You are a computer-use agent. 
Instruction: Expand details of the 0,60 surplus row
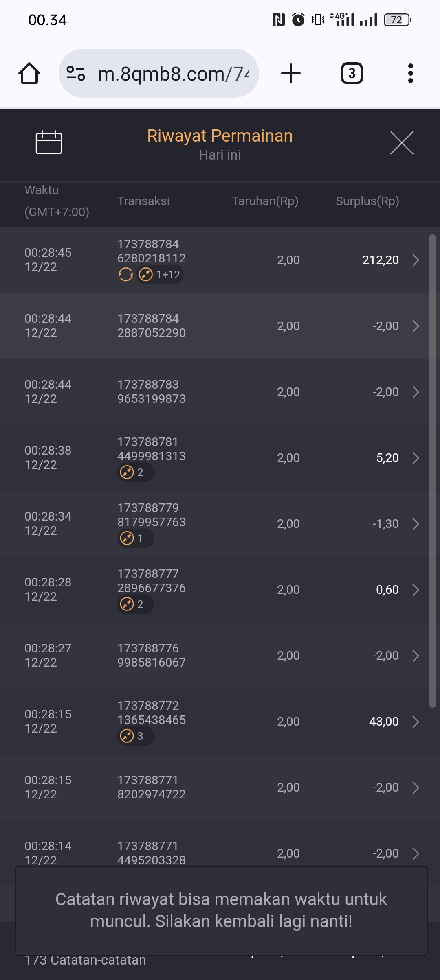tap(416, 590)
